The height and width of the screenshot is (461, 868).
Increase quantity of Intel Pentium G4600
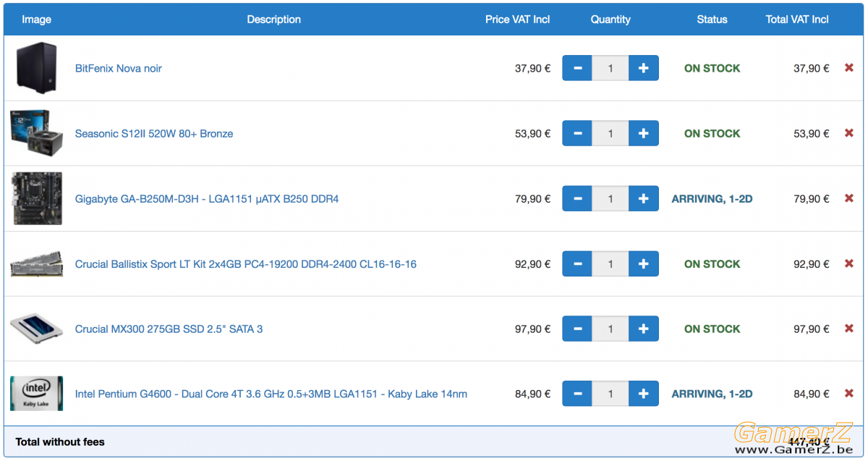click(644, 394)
